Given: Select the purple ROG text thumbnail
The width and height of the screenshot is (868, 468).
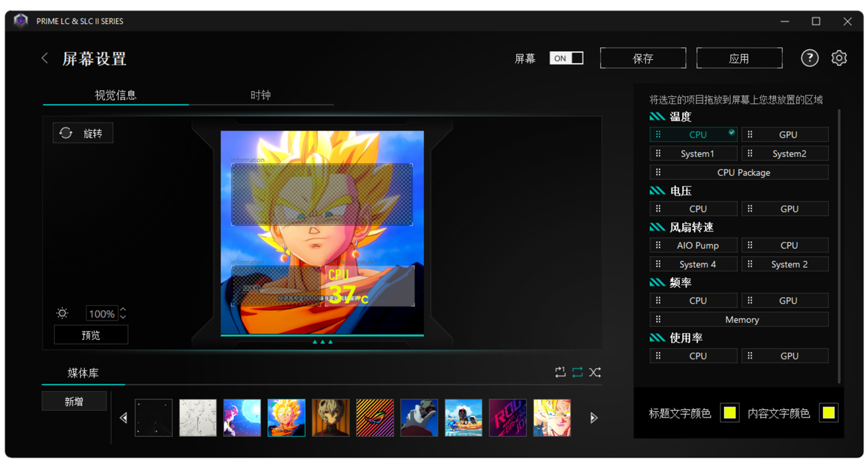Looking at the screenshot, I should point(508,417).
